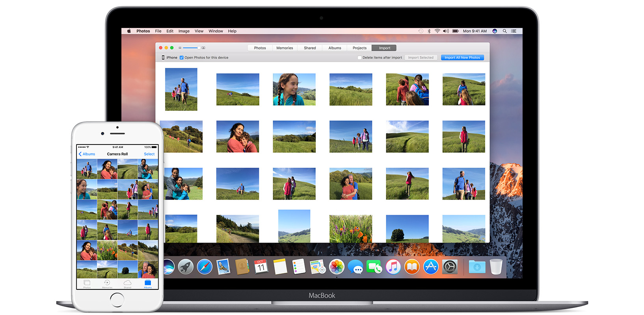The height and width of the screenshot is (315, 644).
Task: Launch iTunes from the dock
Action: point(393,267)
